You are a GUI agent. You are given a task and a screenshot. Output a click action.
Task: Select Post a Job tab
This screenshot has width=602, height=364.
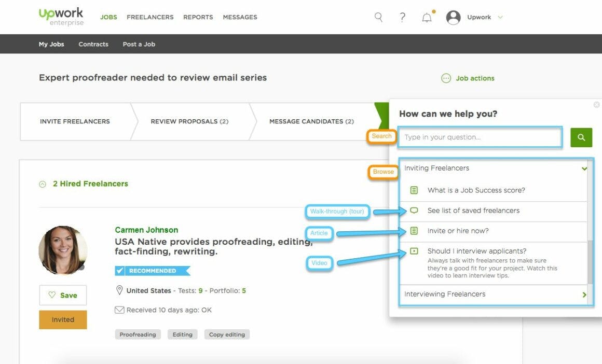pyautogui.click(x=139, y=44)
